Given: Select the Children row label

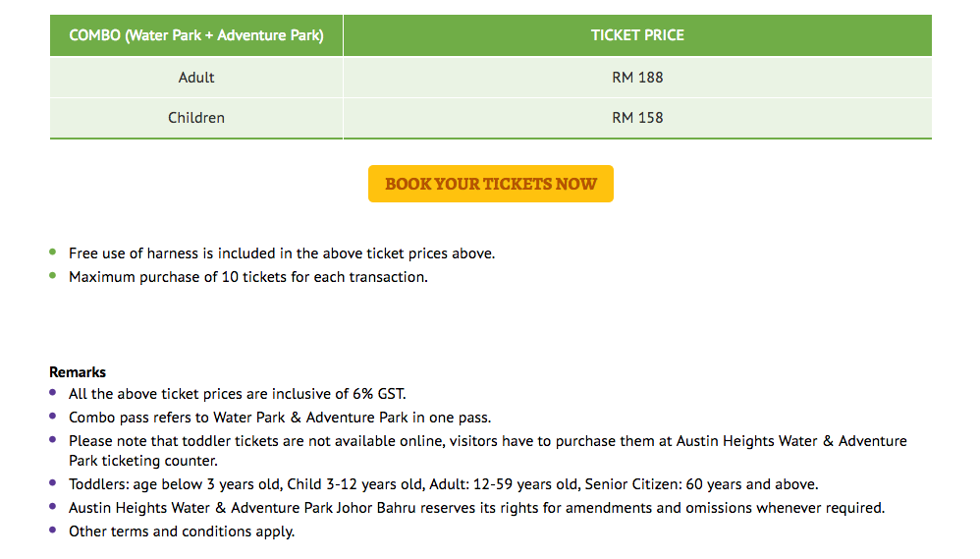Looking at the screenshot, I should (196, 118).
